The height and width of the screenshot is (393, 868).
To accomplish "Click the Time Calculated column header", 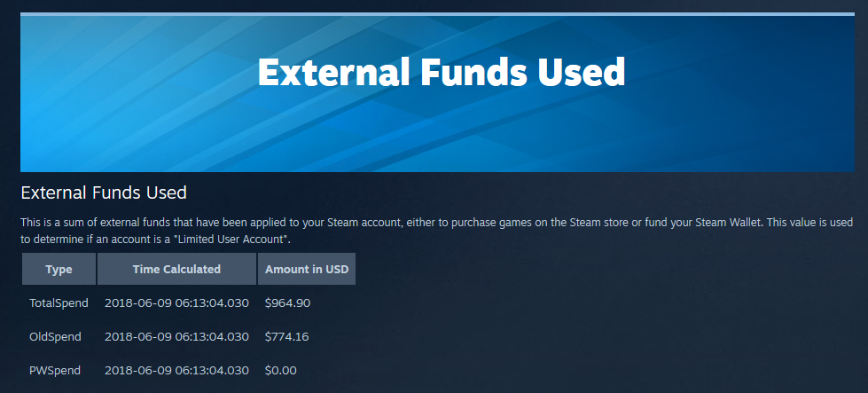I will [176, 269].
